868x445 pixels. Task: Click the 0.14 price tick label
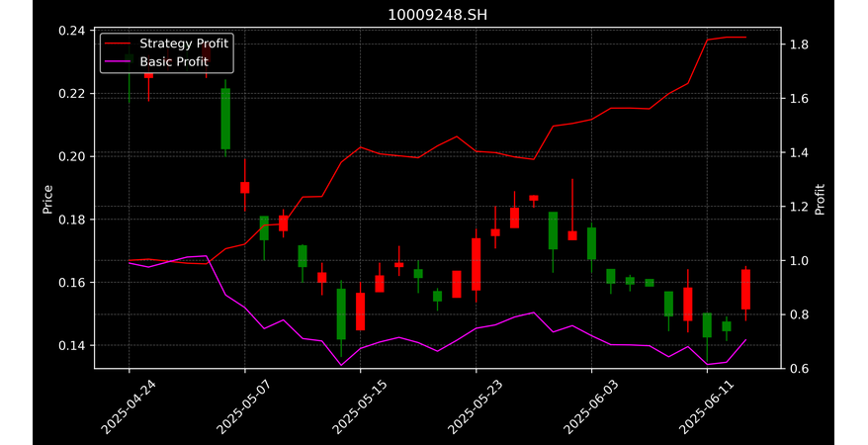click(x=72, y=346)
